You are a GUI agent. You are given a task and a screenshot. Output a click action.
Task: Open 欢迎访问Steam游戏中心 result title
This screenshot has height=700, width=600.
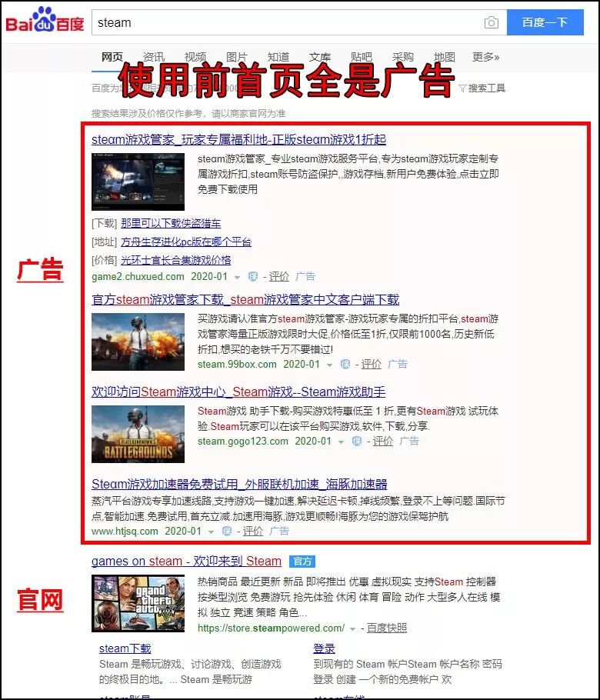pos(238,392)
